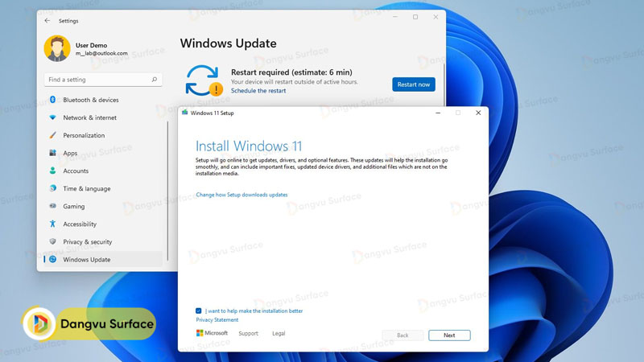Type in Find a setting search box

pos(97,80)
